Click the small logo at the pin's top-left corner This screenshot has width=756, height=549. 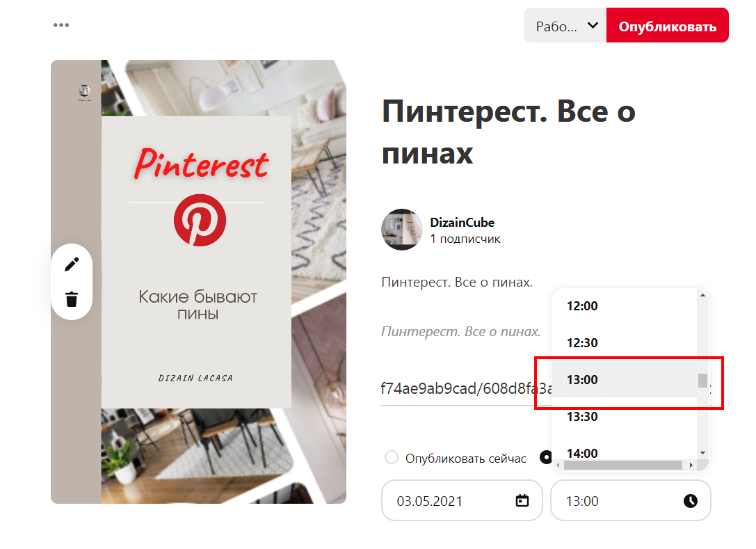pyautogui.click(x=84, y=92)
